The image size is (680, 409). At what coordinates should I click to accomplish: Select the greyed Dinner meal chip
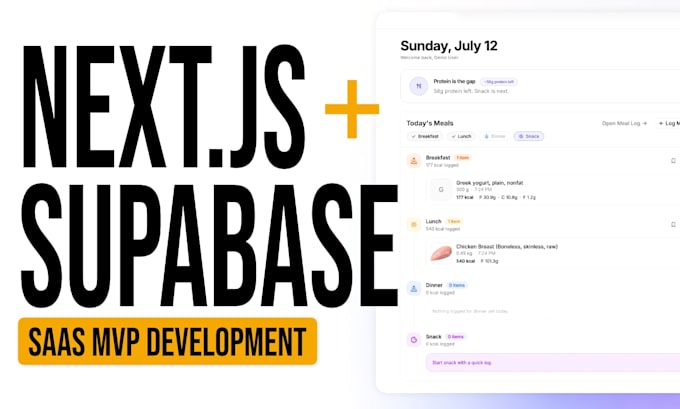(495, 136)
